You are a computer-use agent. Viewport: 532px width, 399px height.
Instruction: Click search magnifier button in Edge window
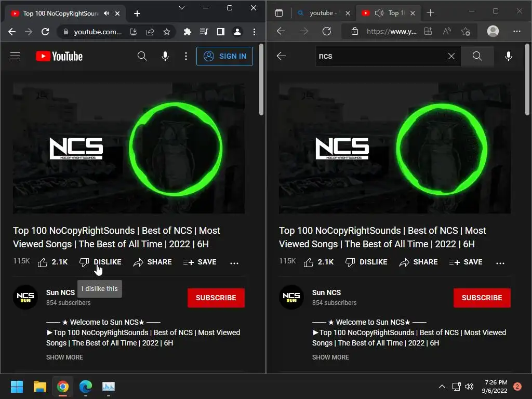pyautogui.click(x=477, y=56)
